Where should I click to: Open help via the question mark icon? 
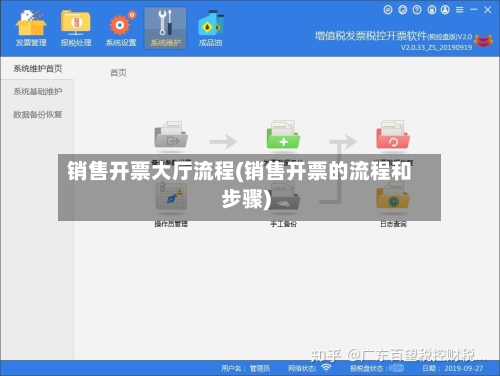click(x=417, y=10)
